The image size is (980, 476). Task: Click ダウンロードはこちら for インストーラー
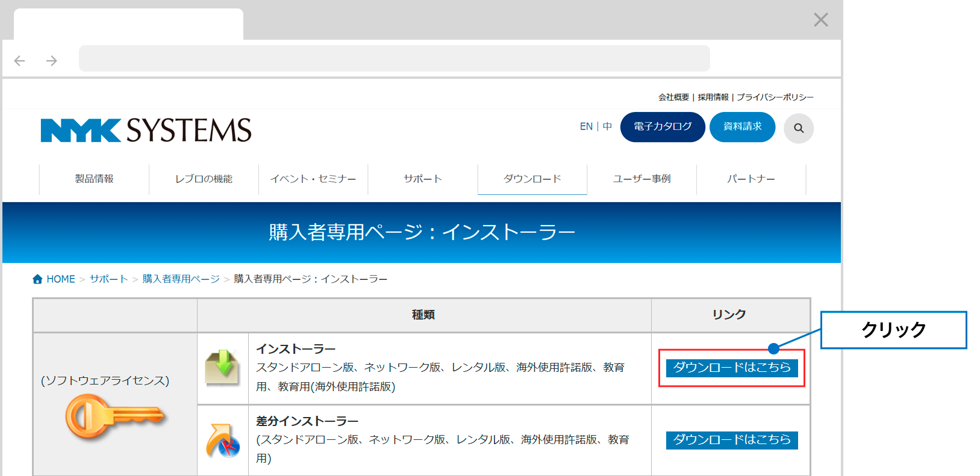point(732,368)
